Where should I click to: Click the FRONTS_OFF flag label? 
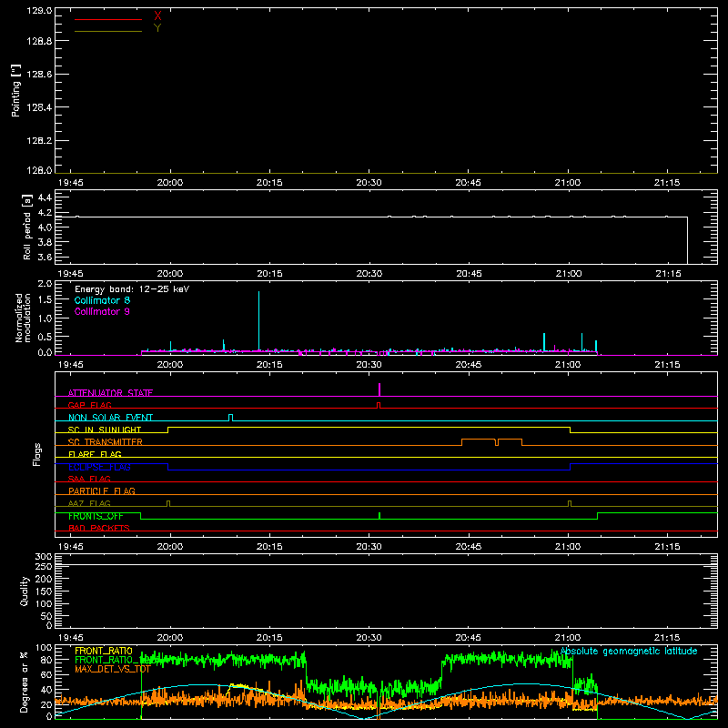coord(96,516)
